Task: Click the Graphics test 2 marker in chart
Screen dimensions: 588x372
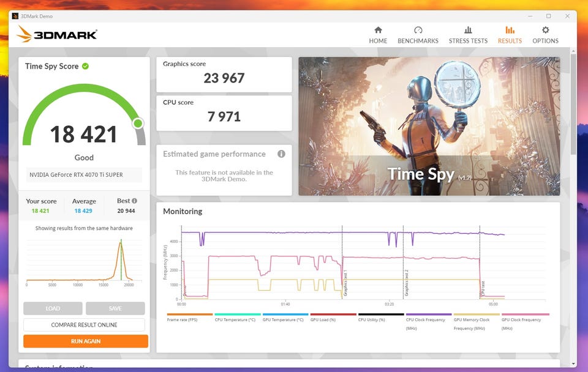Action: [x=406, y=283]
